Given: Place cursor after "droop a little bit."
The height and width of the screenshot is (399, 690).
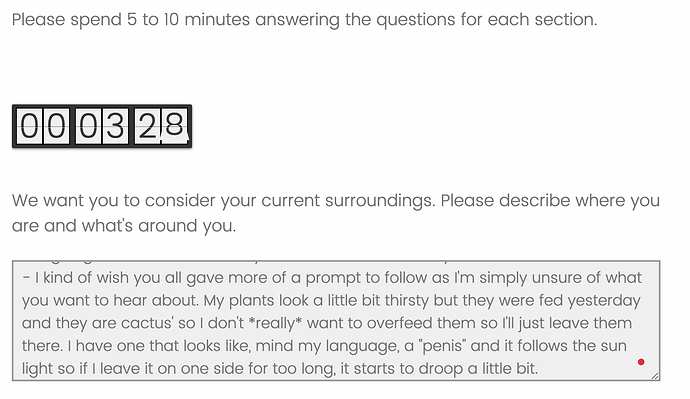Looking at the screenshot, I should tap(540, 369).
